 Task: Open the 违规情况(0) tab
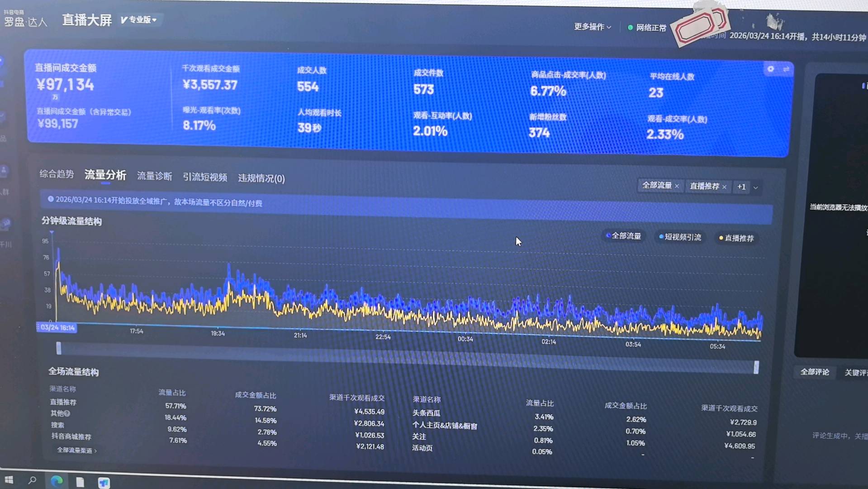[x=261, y=178]
